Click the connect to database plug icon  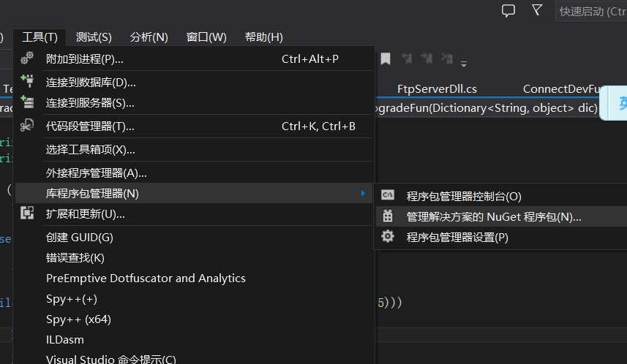click(27, 81)
